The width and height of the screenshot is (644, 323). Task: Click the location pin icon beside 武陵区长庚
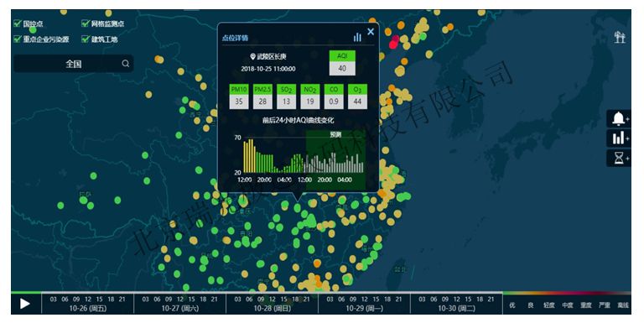coord(252,57)
